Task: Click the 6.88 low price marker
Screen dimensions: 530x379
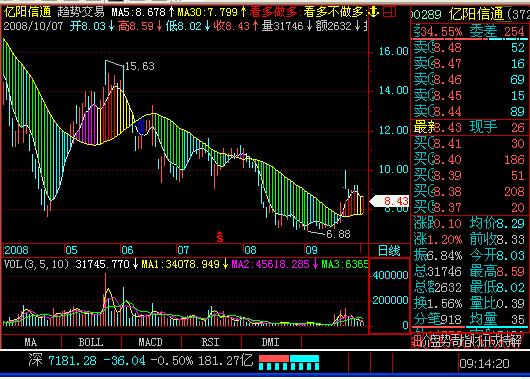Action: pyautogui.click(x=338, y=234)
